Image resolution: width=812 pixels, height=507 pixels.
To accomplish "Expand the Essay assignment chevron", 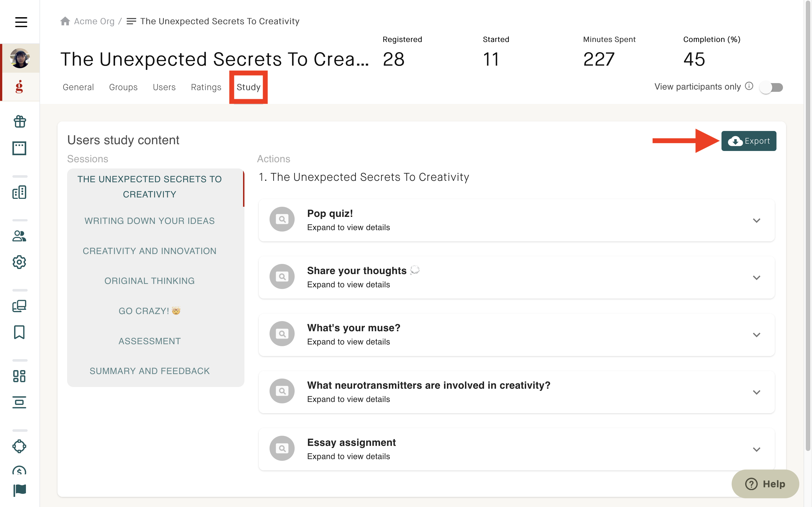I will (756, 450).
